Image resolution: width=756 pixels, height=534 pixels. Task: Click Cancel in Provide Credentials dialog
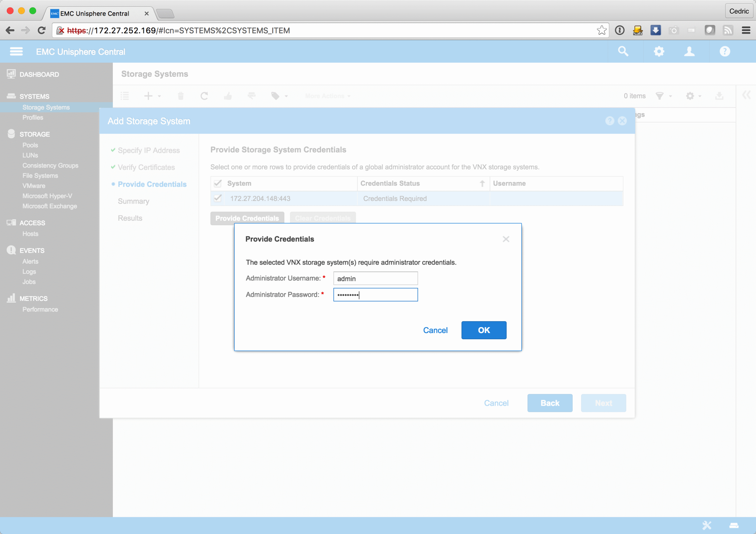coord(435,330)
